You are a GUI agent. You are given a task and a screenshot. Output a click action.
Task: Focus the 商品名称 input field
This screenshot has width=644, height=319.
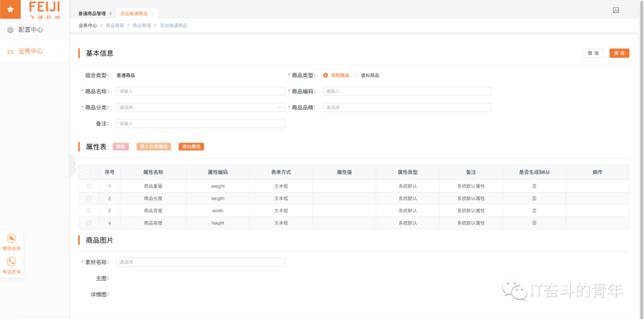click(200, 91)
